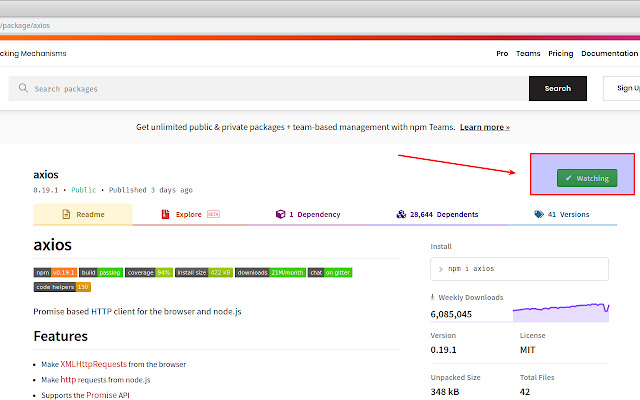Click the Sign Up button
This screenshot has width=640, height=400.
coord(622,88)
